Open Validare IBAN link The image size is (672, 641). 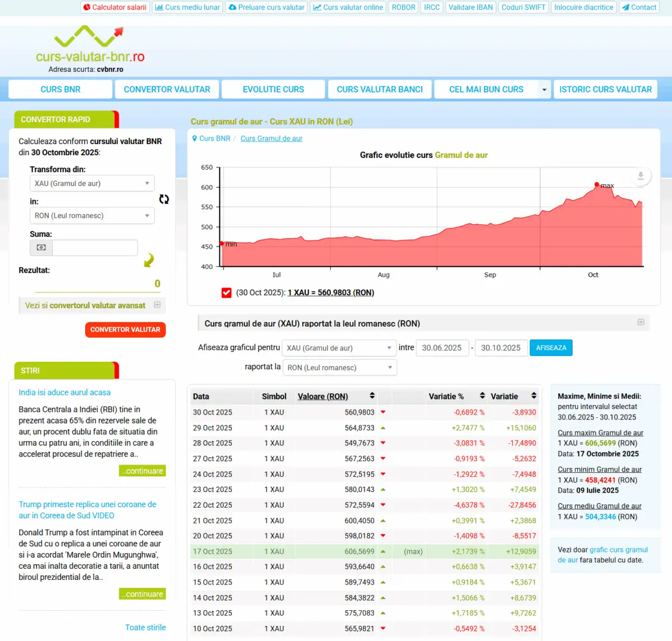click(470, 7)
